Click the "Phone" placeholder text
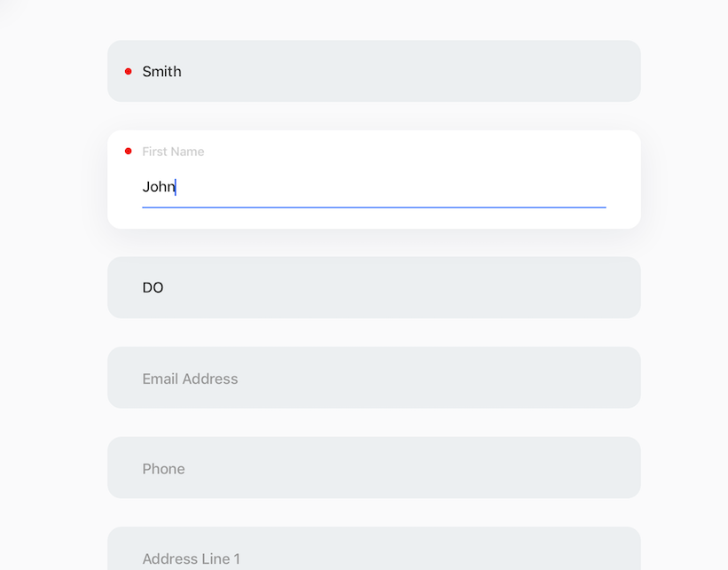This screenshot has width=728, height=570. click(163, 469)
